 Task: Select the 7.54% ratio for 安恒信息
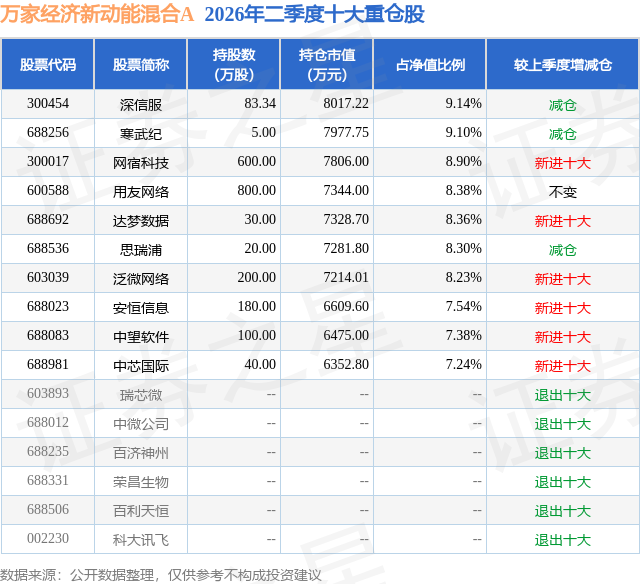(463, 306)
